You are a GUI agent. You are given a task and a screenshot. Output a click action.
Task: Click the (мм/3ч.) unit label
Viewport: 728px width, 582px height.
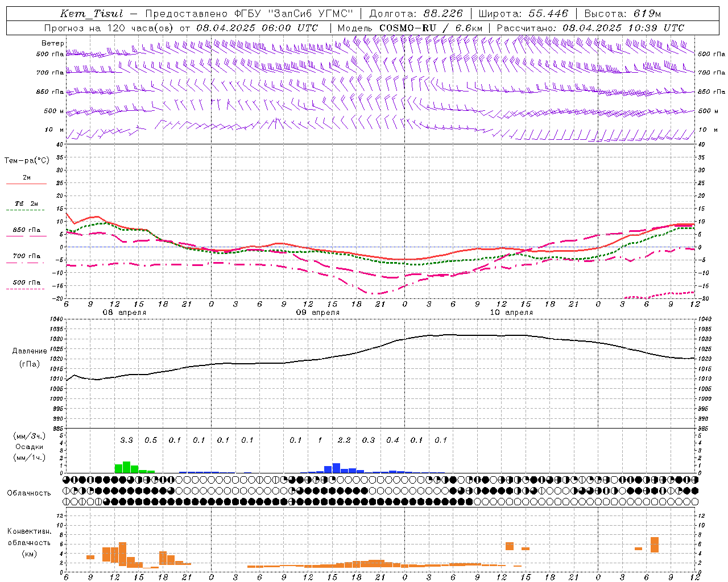[29, 436]
